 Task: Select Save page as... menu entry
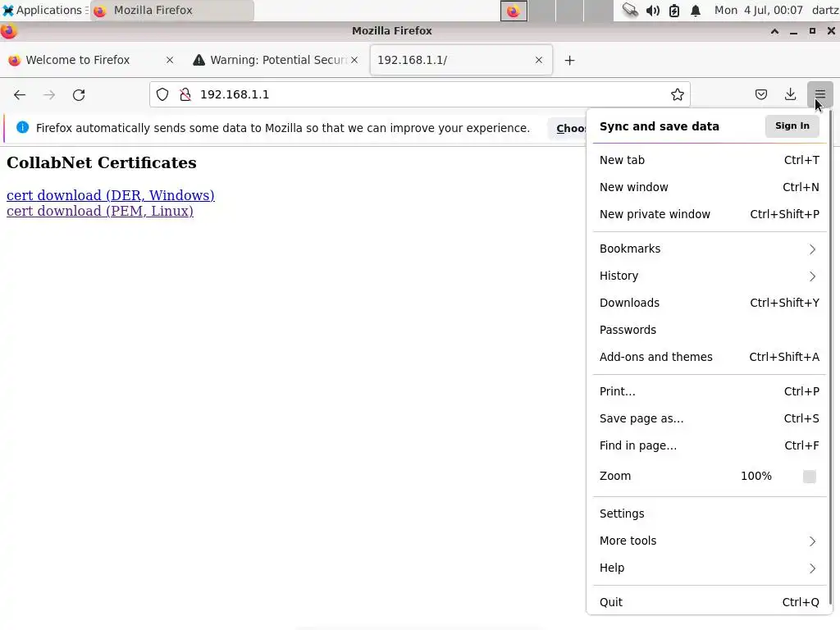[710, 418]
